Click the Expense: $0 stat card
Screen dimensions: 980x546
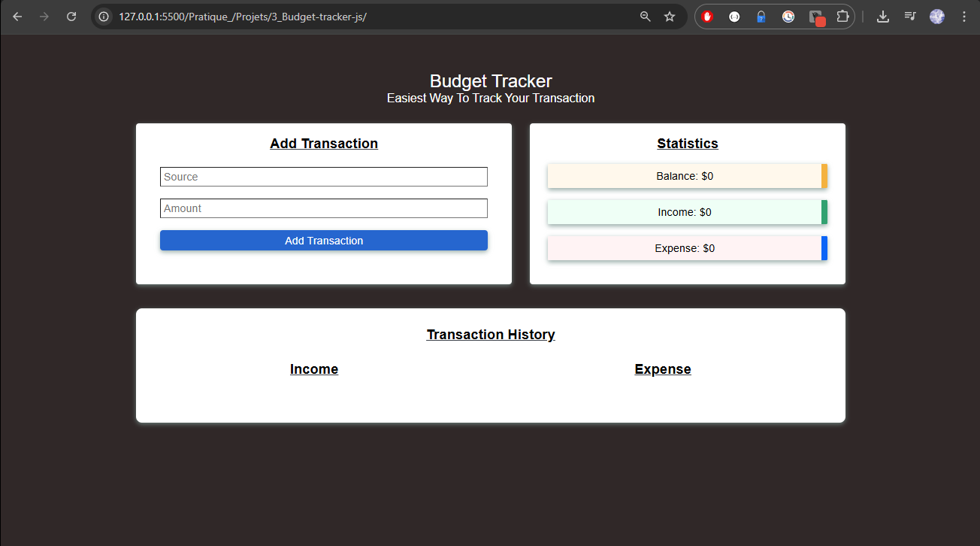click(x=688, y=248)
